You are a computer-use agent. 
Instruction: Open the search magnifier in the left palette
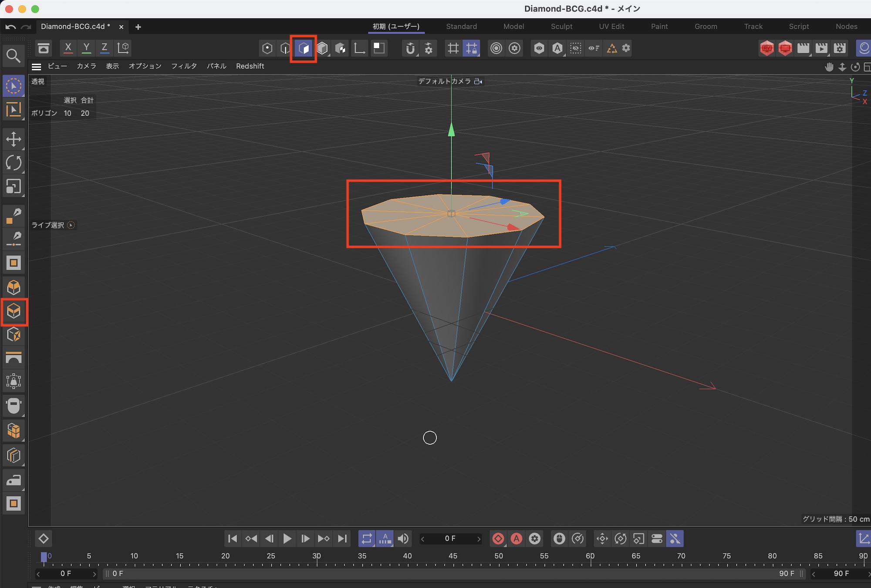(14, 56)
